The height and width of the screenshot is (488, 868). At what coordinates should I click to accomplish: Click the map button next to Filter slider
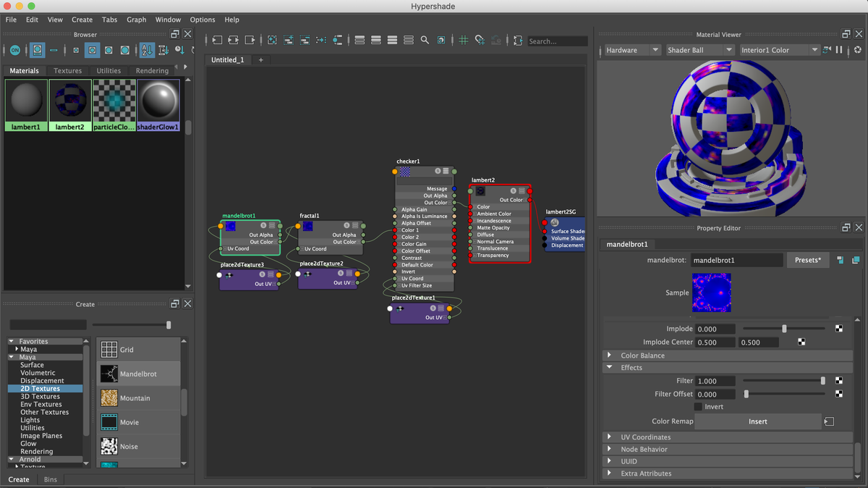[x=839, y=381]
